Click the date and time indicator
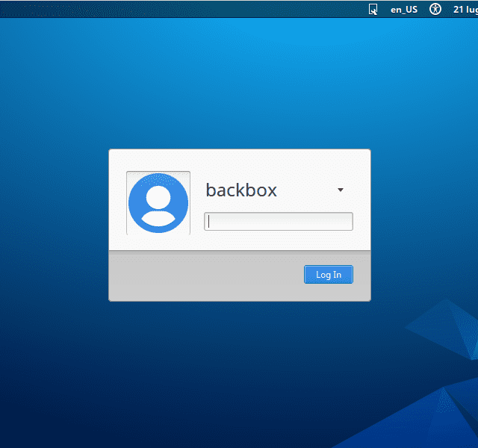478x448 pixels. tap(465, 10)
